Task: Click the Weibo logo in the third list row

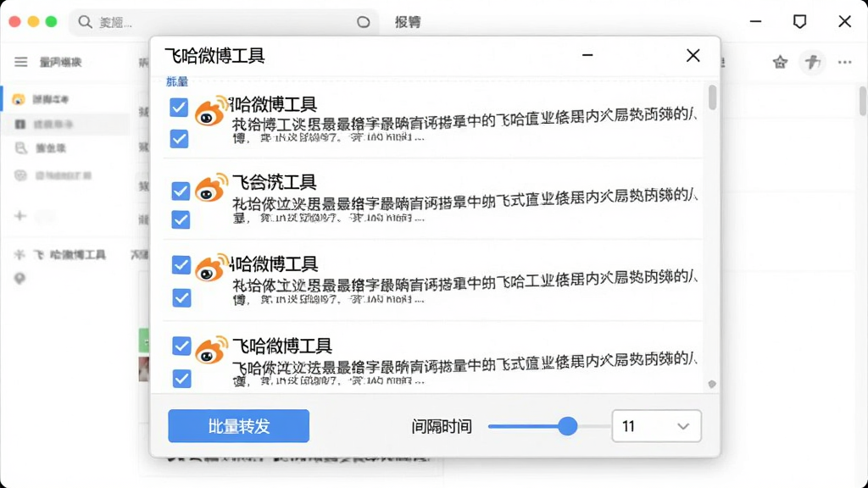Action: pos(211,268)
